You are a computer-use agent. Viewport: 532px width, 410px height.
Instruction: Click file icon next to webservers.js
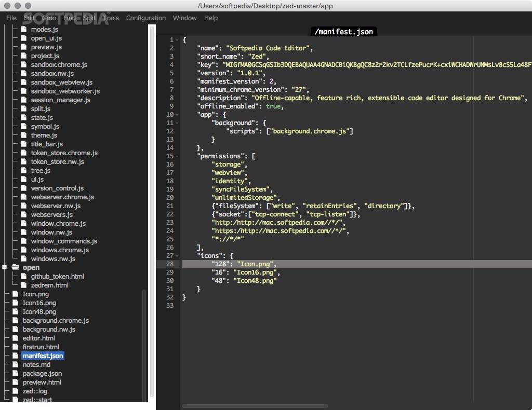(x=23, y=214)
